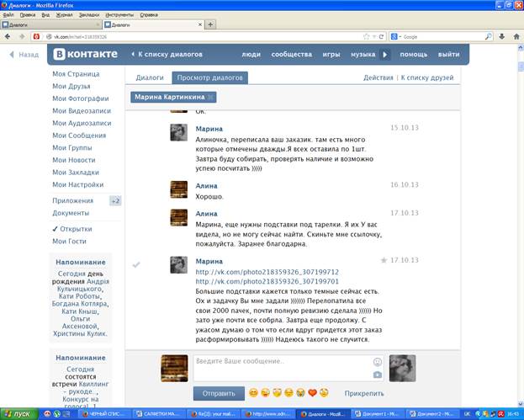The height and width of the screenshot is (420, 524).
Task: Open Мои Видеозаписи in sidebar
Action: (x=82, y=111)
